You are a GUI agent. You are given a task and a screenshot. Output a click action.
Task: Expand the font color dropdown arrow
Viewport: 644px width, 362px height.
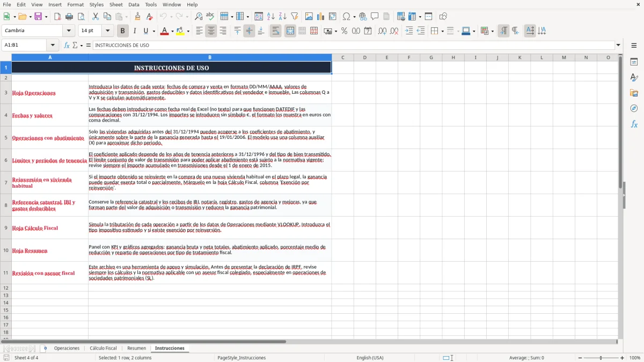[172, 31]
